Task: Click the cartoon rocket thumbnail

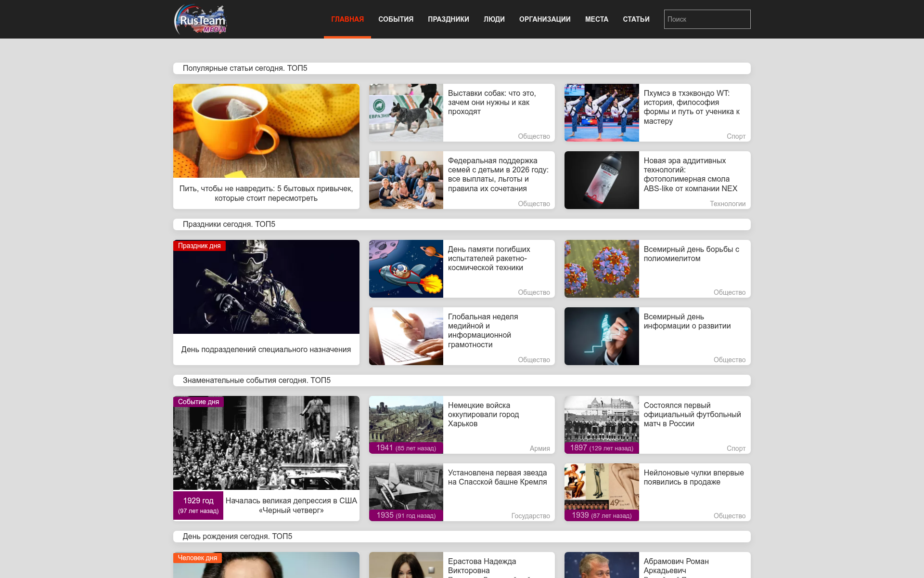Action: coord(406,269)
